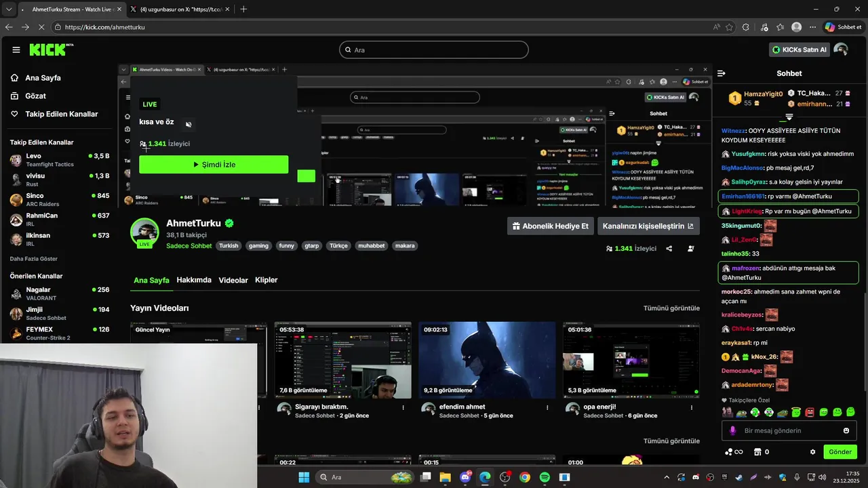Open the user profile avatar menu
This screenshot has height=488, width=868.
tap(841, 49)
